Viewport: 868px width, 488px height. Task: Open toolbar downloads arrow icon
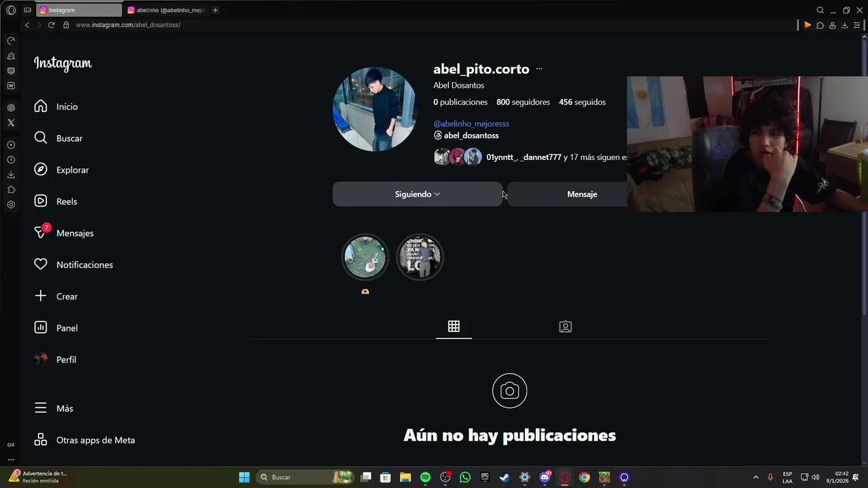click(845, 25)
